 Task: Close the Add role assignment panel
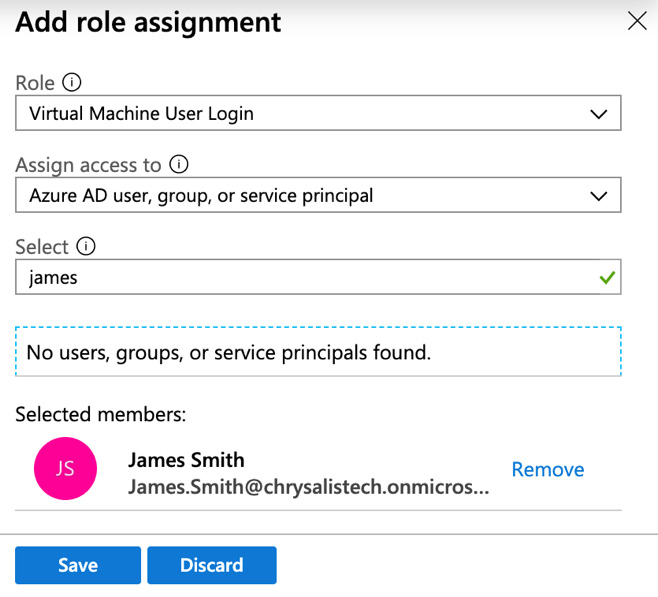636,21
